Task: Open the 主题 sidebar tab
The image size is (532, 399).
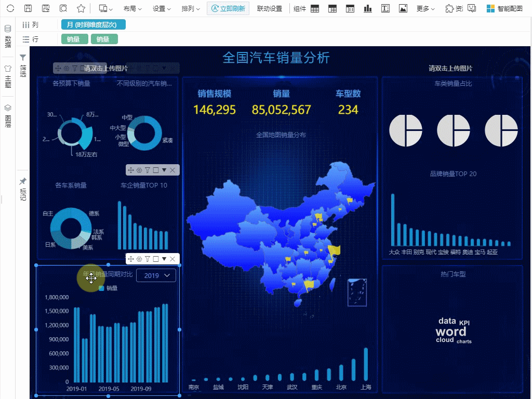Action: tap(8, 76)
